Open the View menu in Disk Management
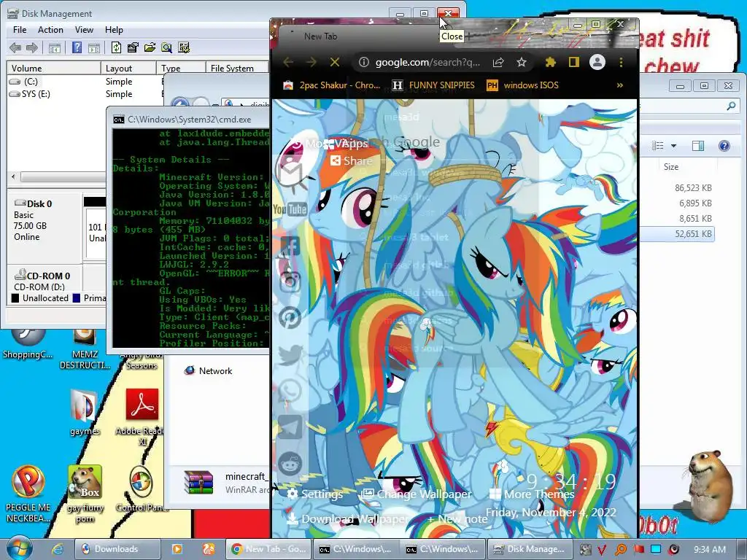The width and height of the screenshot is (747, 560). [x=84, y=29]
